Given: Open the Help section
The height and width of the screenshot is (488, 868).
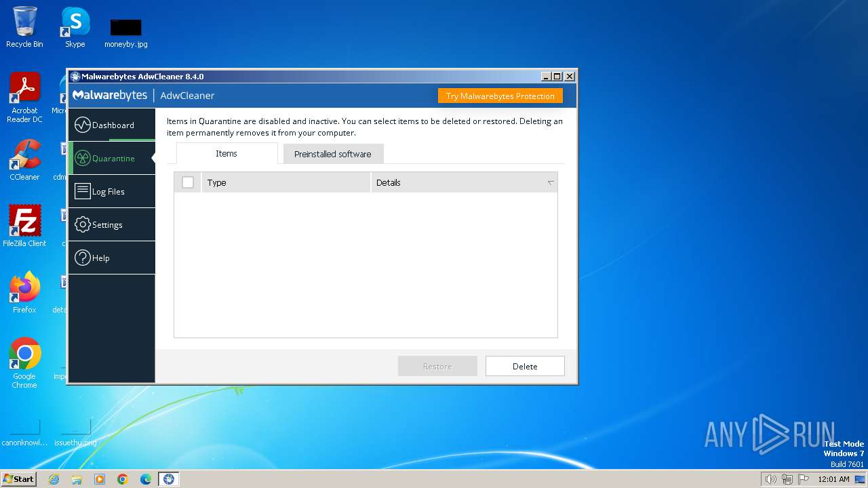Looking at the screenshot, I should pyautogui.click(x=112, y=258).
